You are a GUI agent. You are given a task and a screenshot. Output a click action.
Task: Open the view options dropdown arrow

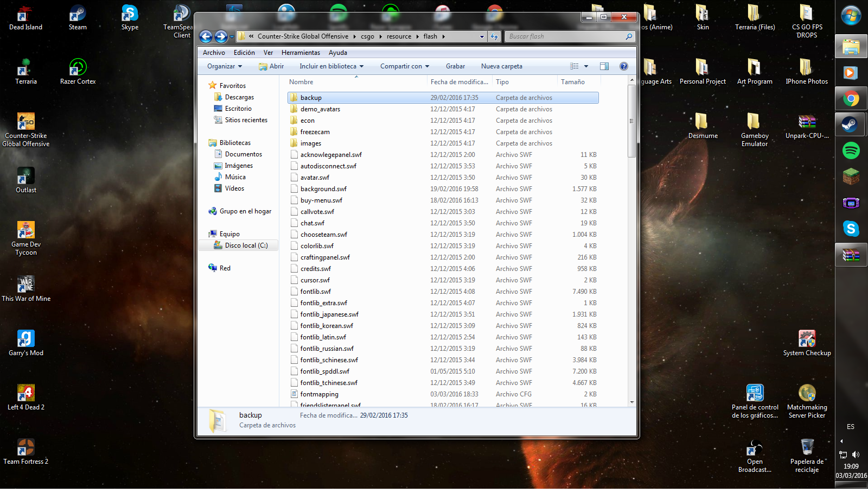(x=586, y=66)
